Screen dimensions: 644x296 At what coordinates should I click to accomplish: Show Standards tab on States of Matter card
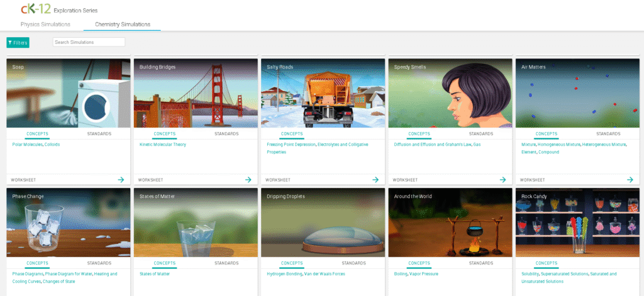point(226,263)
